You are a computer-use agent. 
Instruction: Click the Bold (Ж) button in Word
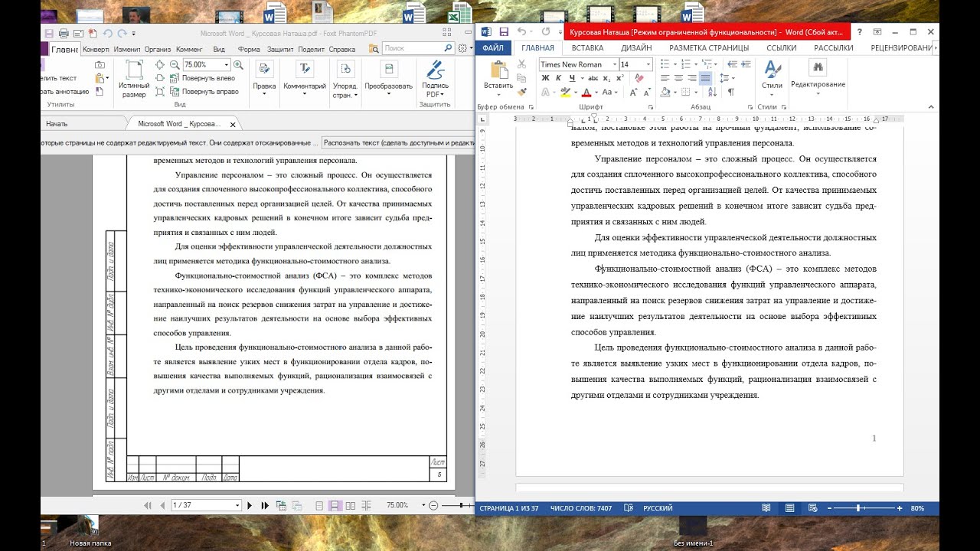pyautogui.click(x=545, y=78)
